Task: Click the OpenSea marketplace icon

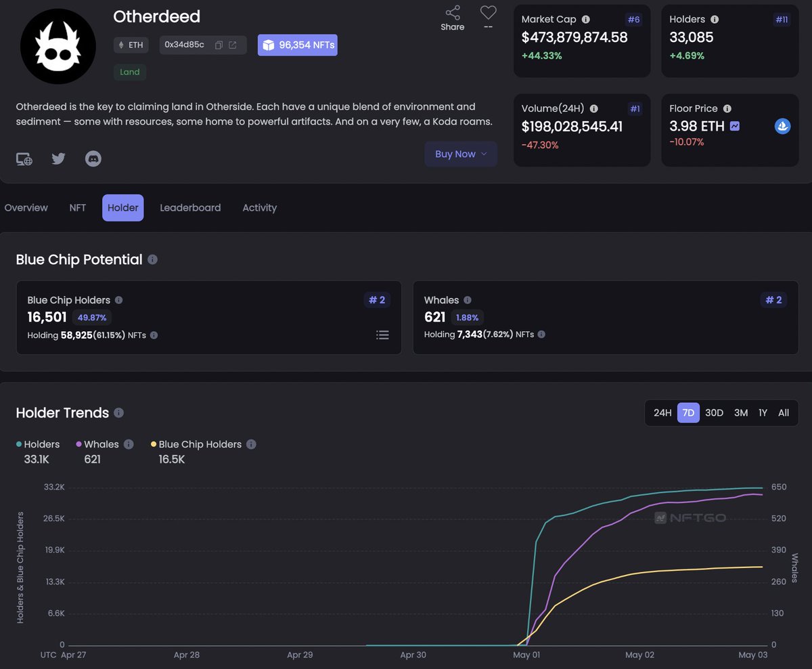Action: click(x=783, y=126)
